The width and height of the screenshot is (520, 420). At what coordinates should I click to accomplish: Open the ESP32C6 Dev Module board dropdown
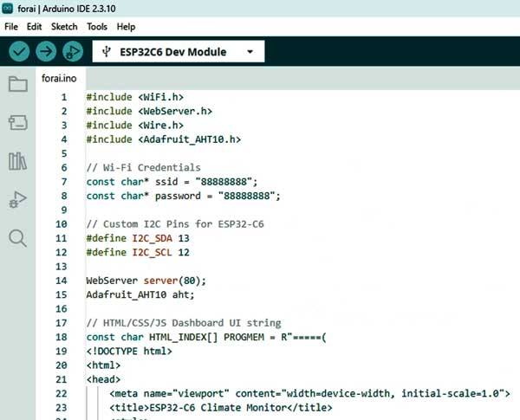(179, 51)
